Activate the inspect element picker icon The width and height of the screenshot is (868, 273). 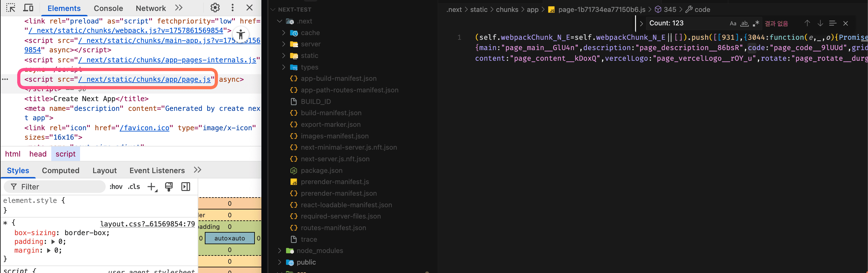pyautogui.click(x=11, y=8)
